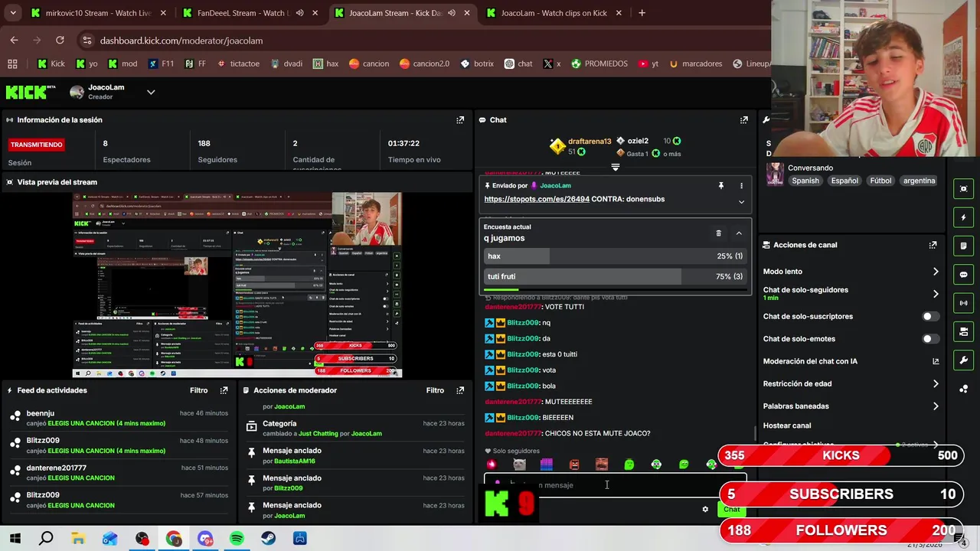Delete the current poll with trash icon
This screenshot has height=551, width=980.
point(718,233)
